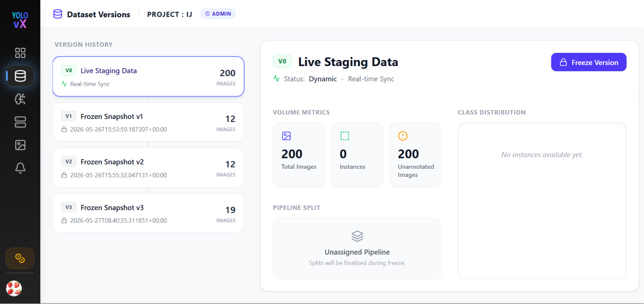This screenshot has height=304, width=644.
Task: Click the YOLO vX logo
Action: [x=20, y=20]
